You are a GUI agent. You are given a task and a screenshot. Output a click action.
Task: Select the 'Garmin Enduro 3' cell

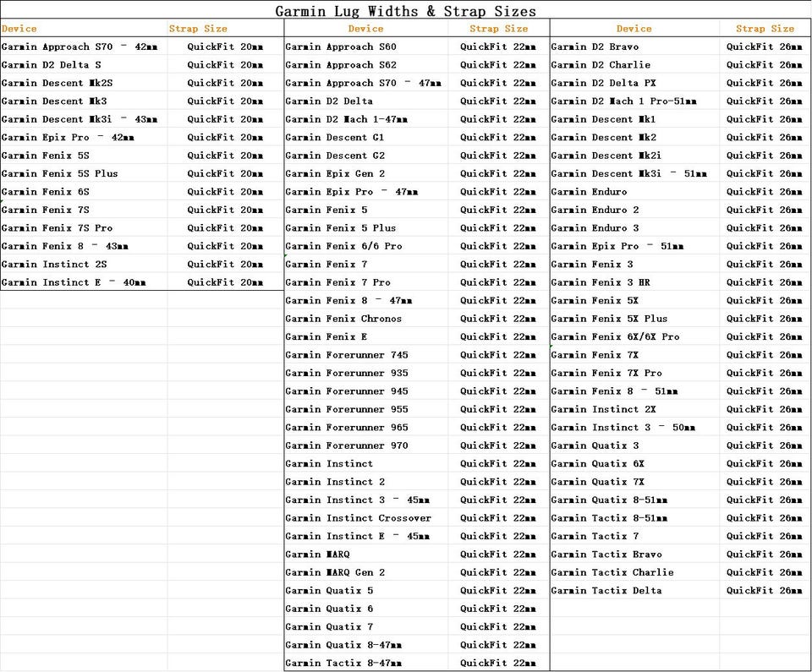[x=634, y=227]
